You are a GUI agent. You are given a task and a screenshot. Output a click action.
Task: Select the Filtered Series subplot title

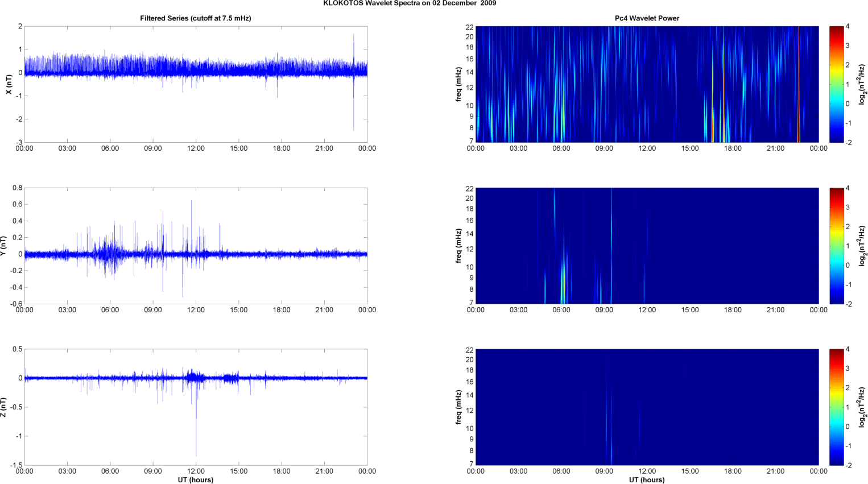pos(195,18)
